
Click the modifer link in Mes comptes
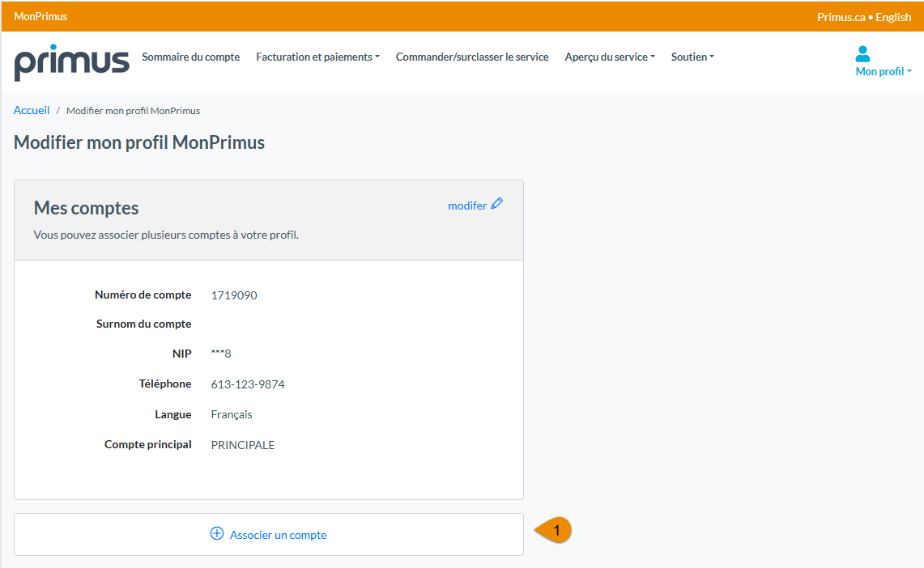[467, 206]
